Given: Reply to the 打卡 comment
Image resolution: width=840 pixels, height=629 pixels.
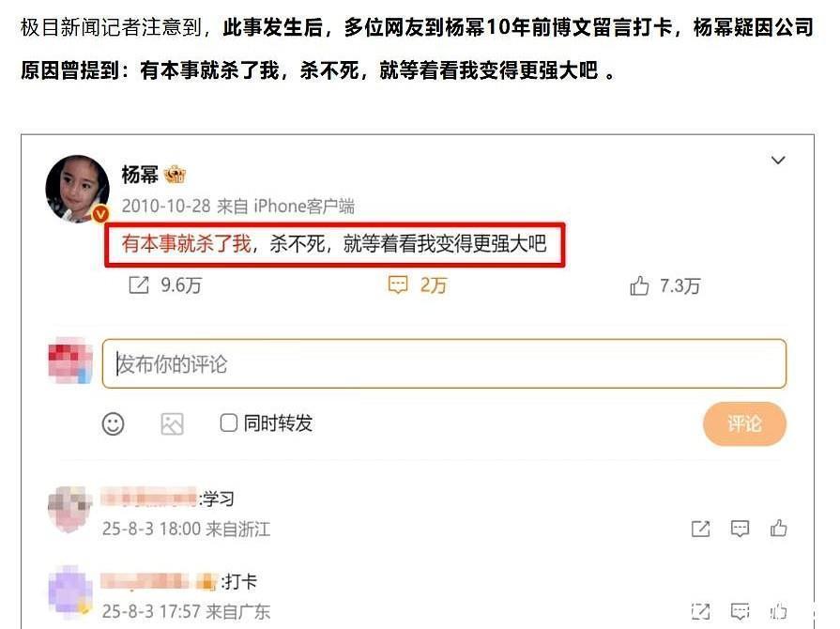Looking at the screenshot, I should point(740,611).
